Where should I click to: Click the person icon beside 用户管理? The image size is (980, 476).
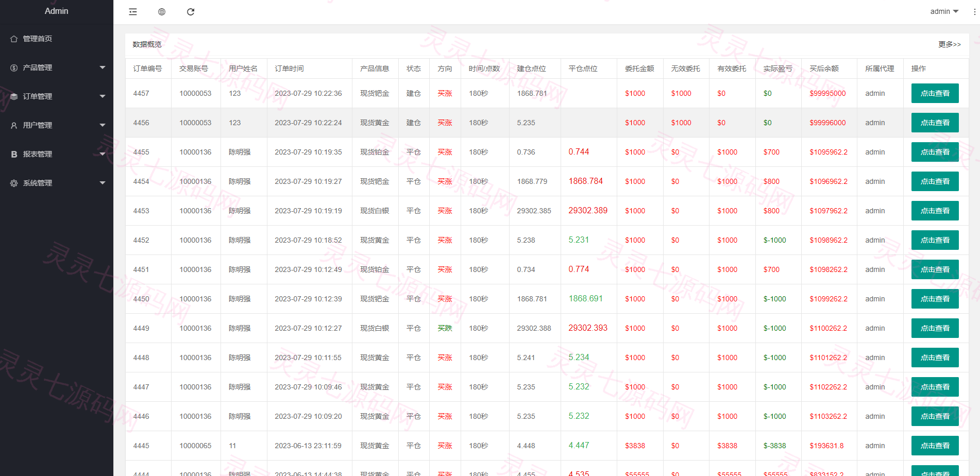[x=14, y=125]
